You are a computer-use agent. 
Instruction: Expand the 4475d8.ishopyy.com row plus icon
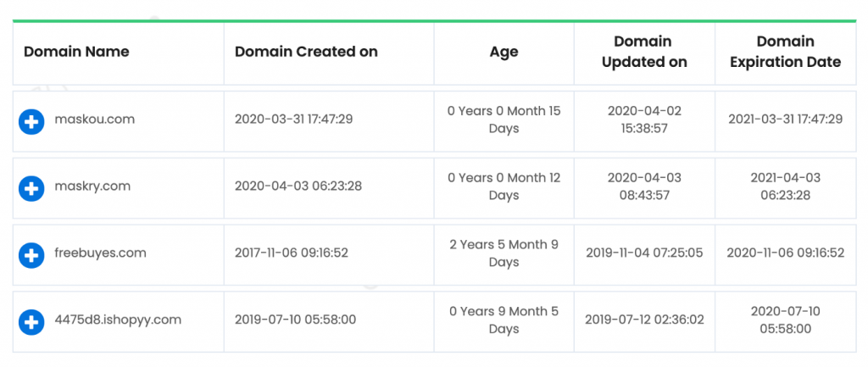[31, 322]
